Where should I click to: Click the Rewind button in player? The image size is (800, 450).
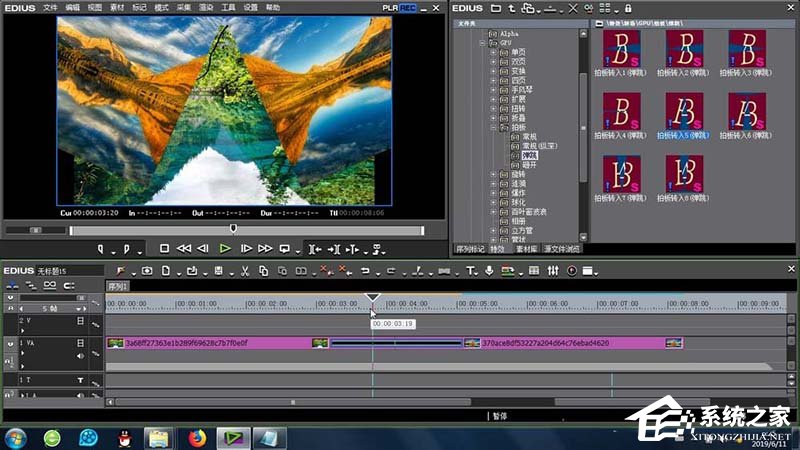[x=184, y=248]
